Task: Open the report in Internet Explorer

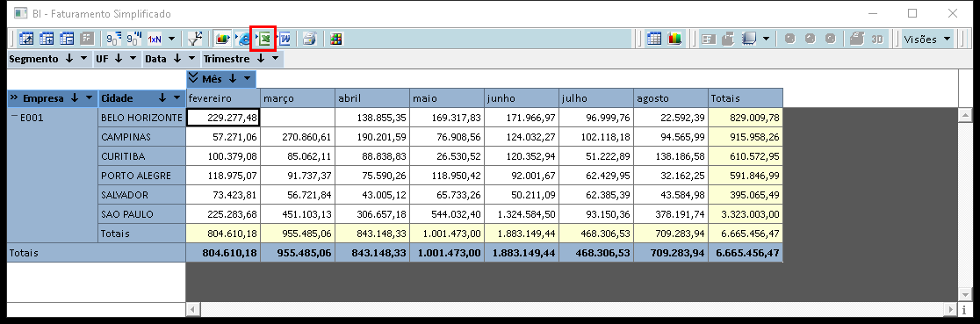Action: [x=242, y=39]
